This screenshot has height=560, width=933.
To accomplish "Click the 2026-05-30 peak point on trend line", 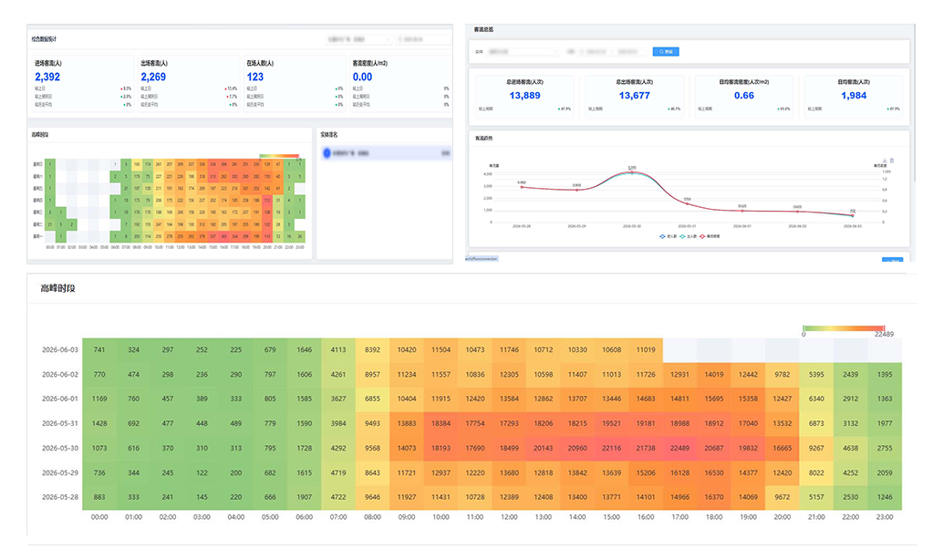I will click(x=632, y=172).
